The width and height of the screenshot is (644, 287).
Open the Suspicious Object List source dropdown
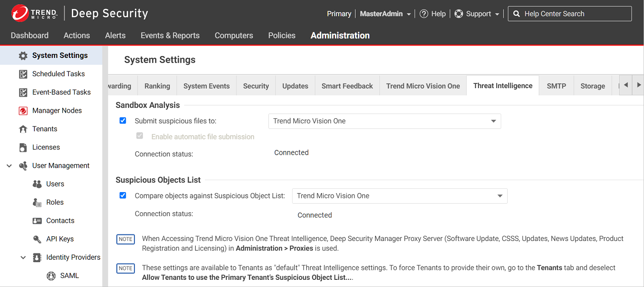400,196
